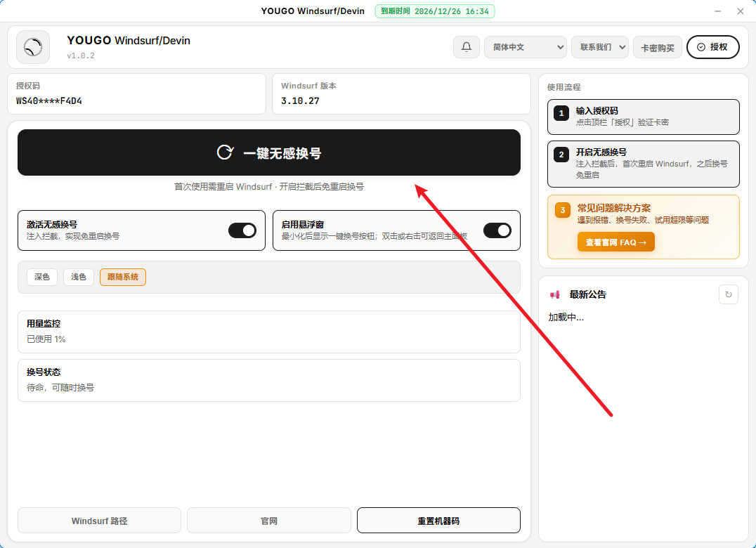
Task: Click the 已使用 1% usage text
Action: (46, 339)
